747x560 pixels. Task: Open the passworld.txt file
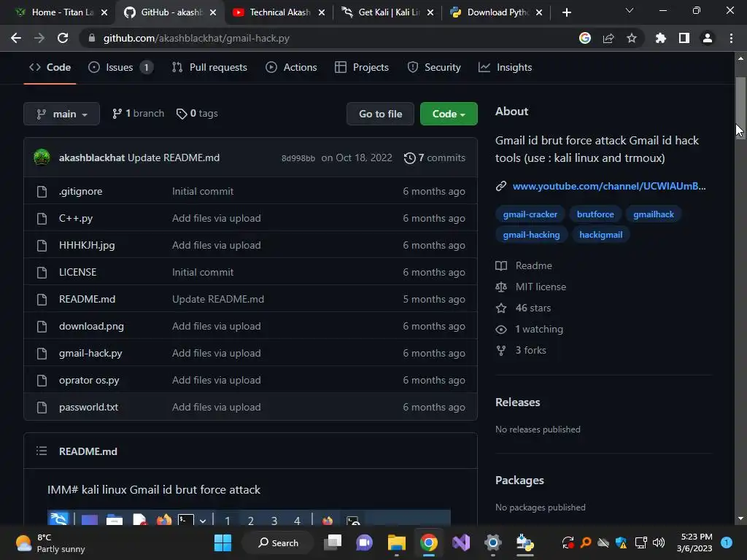pyautogui.click(x=88, y=407)
